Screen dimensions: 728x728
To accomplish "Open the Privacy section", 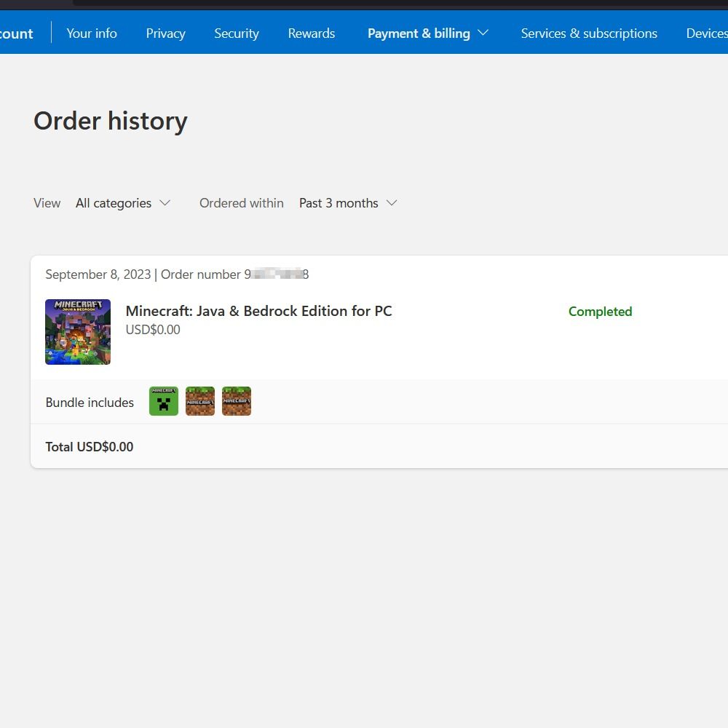I will pos(165,33).
